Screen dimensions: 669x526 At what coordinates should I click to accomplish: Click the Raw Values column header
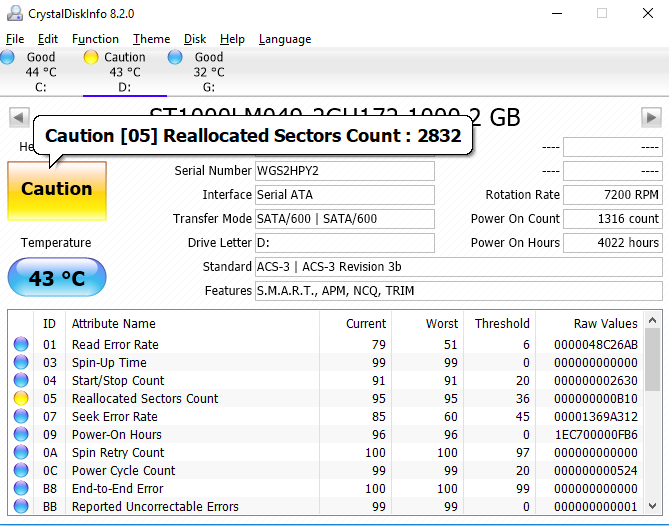click(590, 324)
